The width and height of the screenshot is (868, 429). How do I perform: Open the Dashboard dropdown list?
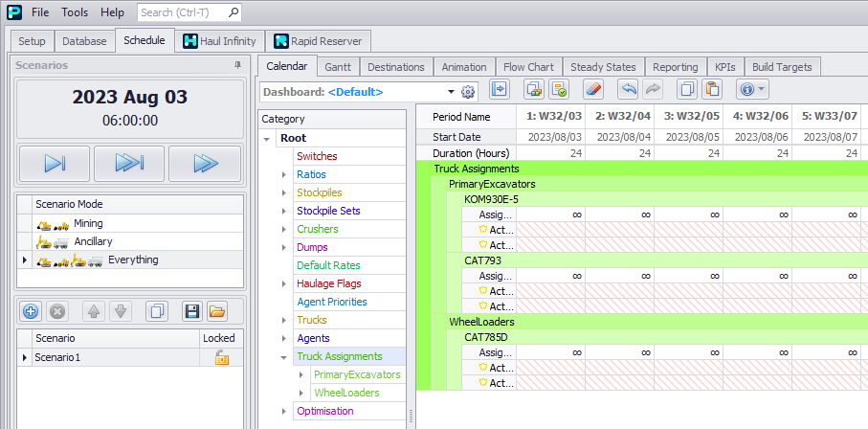click(451, 92)
